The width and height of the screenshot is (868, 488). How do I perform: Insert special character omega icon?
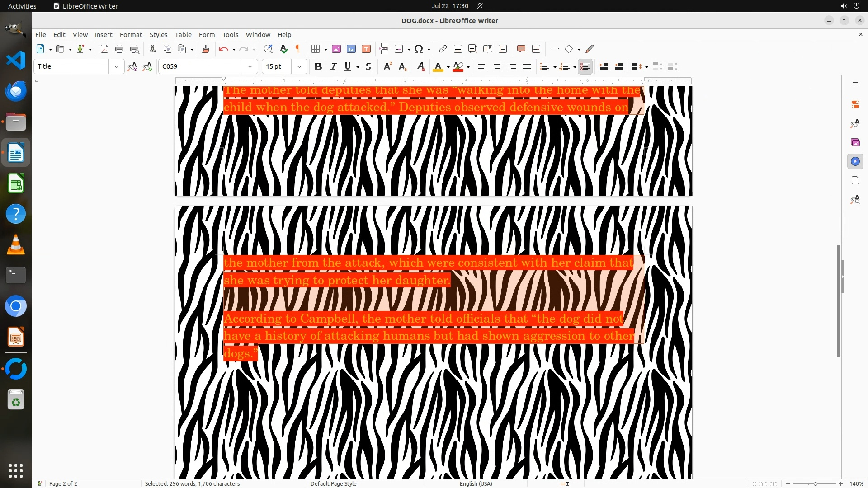(419, 49)
